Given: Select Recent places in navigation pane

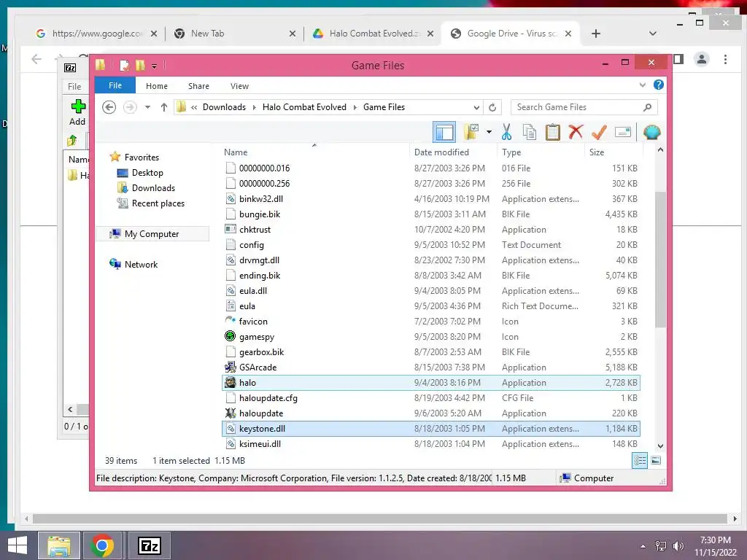Looking at the screenshot, I should point(158,203).
